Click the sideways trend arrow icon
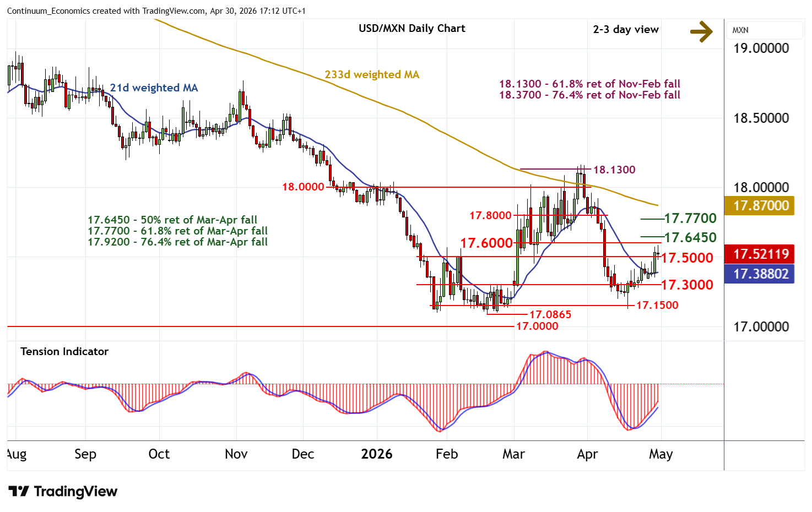 coord(701,31)
